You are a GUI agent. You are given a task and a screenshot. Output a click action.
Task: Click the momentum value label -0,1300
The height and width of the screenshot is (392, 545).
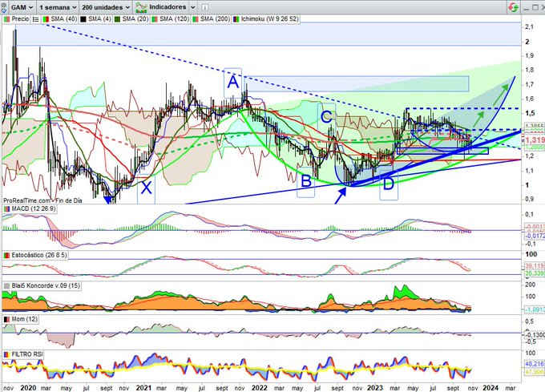535,334
